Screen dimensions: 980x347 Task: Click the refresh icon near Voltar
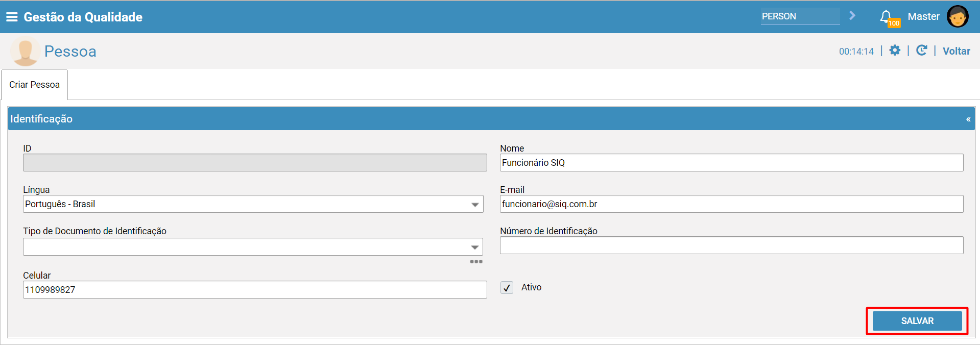tap(922, 51)
